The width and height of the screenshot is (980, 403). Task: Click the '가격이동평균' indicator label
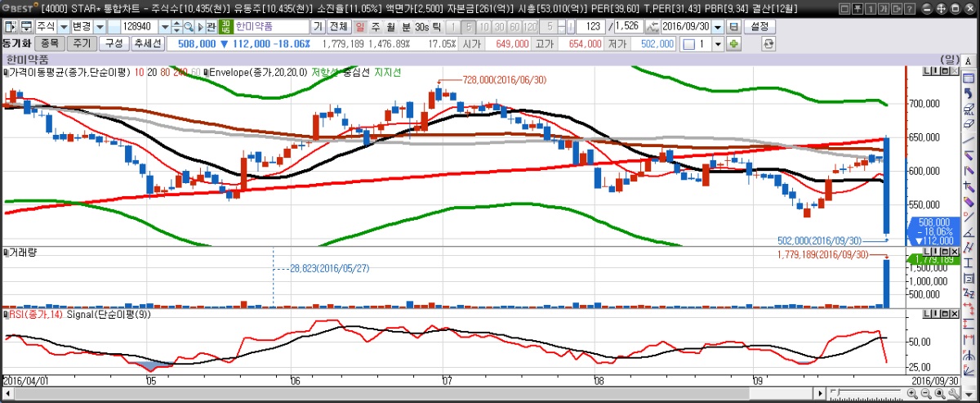70,72
